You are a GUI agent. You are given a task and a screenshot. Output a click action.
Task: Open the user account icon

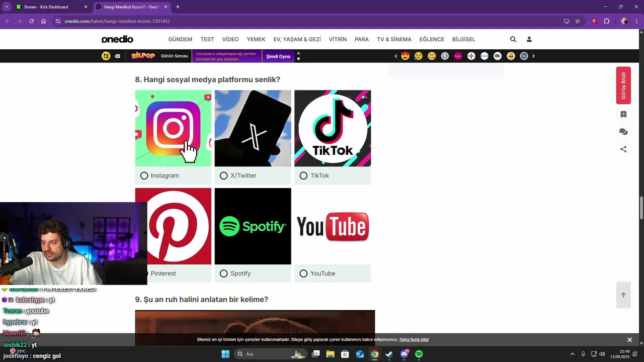coord(529,39)
